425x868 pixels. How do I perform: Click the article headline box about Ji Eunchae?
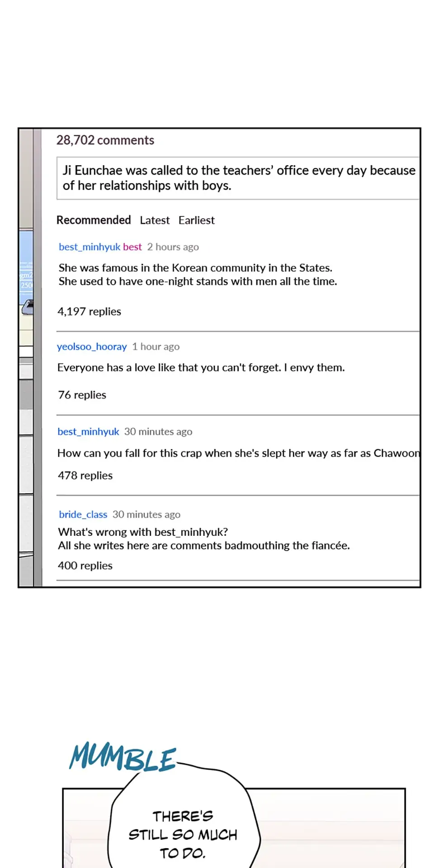coord(238,178)
